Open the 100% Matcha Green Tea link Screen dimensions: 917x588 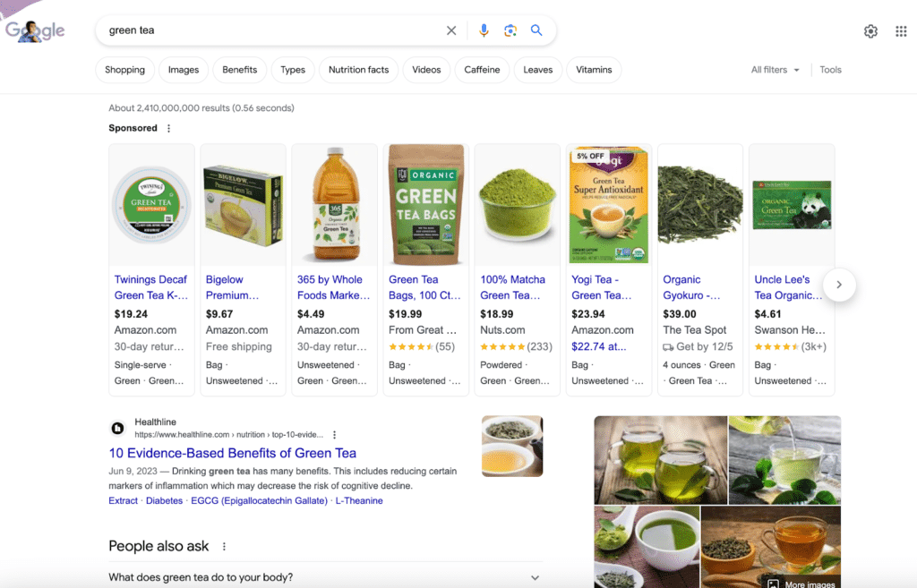coord(512,287)
